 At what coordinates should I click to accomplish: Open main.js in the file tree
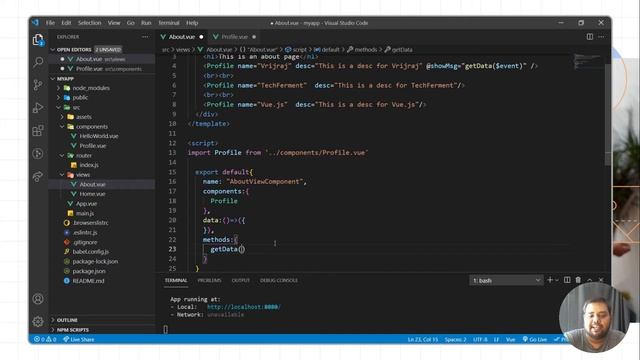pyautogui.click(x=85, y=213)
